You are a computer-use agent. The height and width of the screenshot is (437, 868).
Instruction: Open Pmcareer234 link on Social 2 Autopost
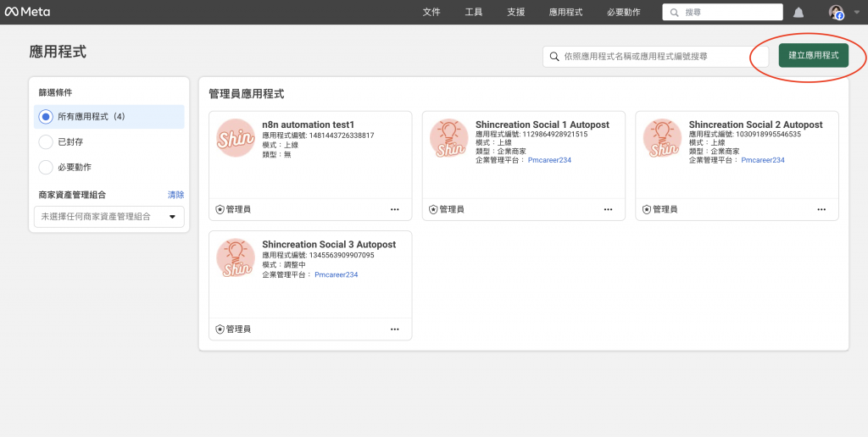[763, 160]
